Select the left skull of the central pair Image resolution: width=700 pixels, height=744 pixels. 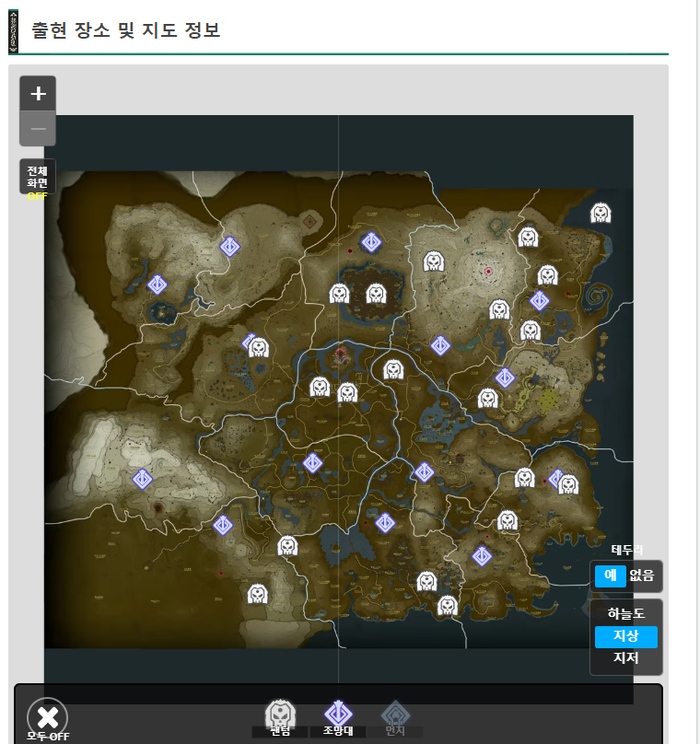(320, 387)
